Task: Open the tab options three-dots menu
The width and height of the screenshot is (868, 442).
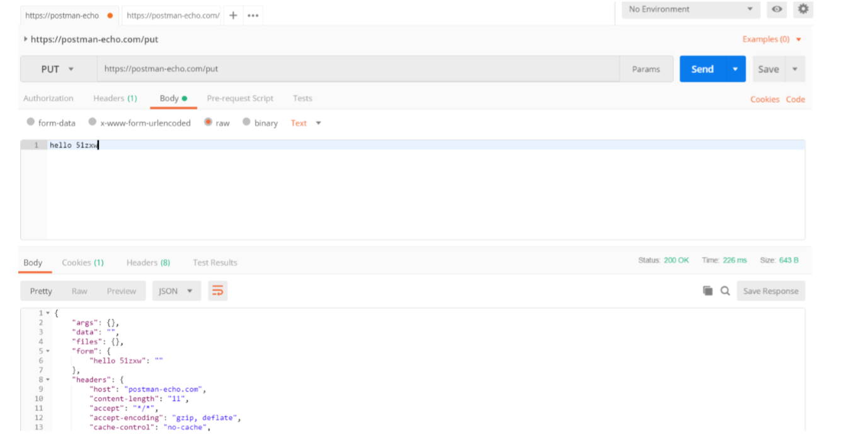Action: [x=253, y=15]
